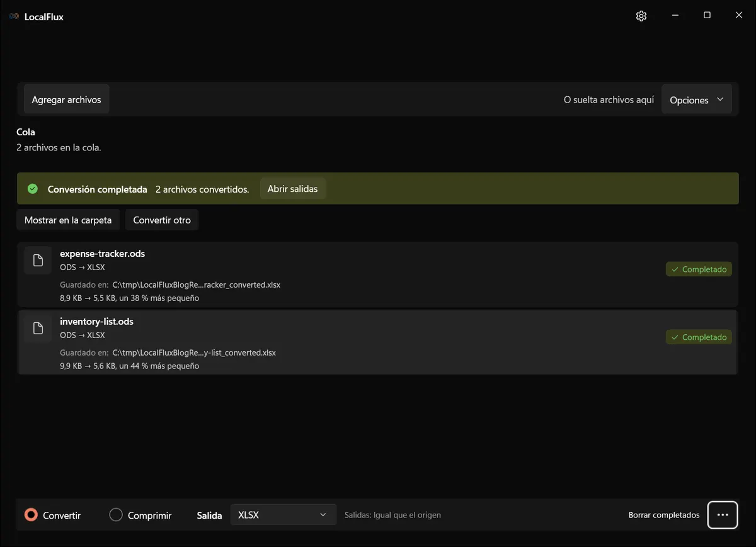Click the expense-tracker.ods file icon

pyautogui.click(x=38, y=261)
